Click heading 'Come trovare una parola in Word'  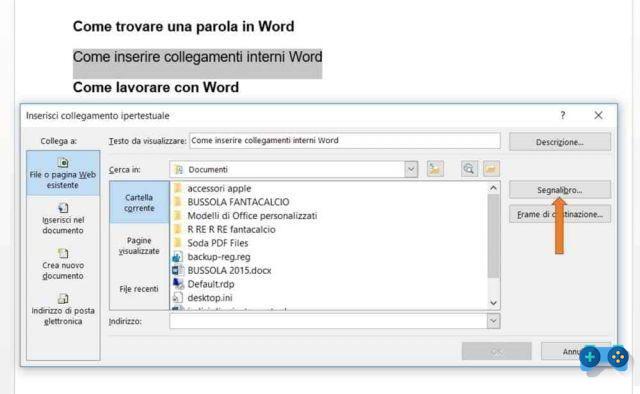click(x=183, y=27)
